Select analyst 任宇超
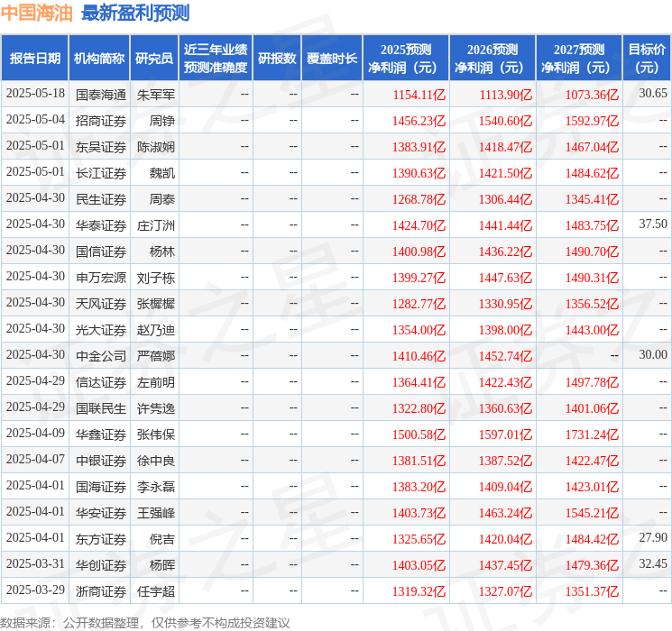 click(x=156, y=591)
